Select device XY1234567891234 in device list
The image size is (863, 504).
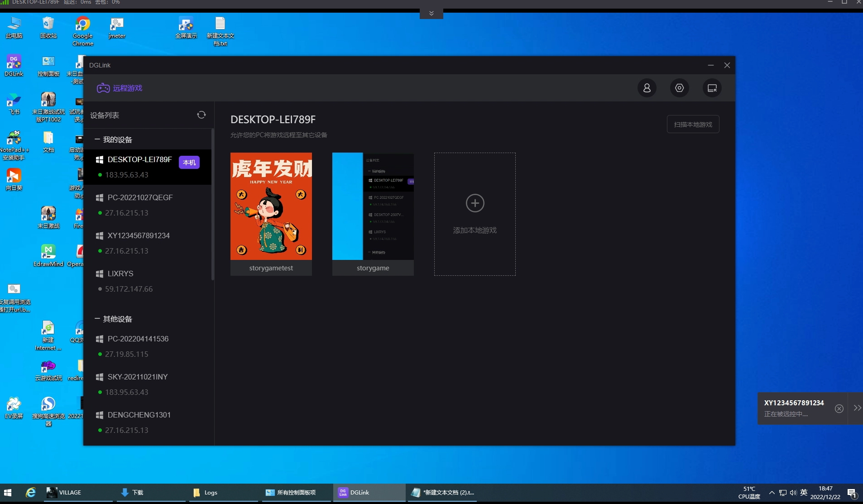[x=148, y=243]
